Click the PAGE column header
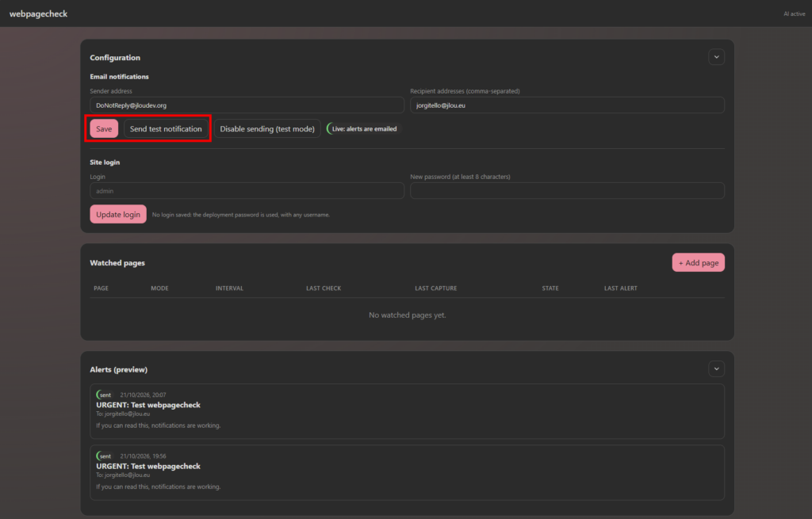 pyautogui.click(x=101, y=288)
